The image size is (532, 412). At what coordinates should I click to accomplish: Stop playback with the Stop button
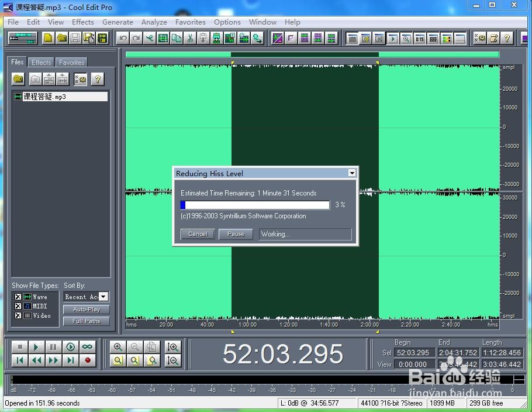20,347
